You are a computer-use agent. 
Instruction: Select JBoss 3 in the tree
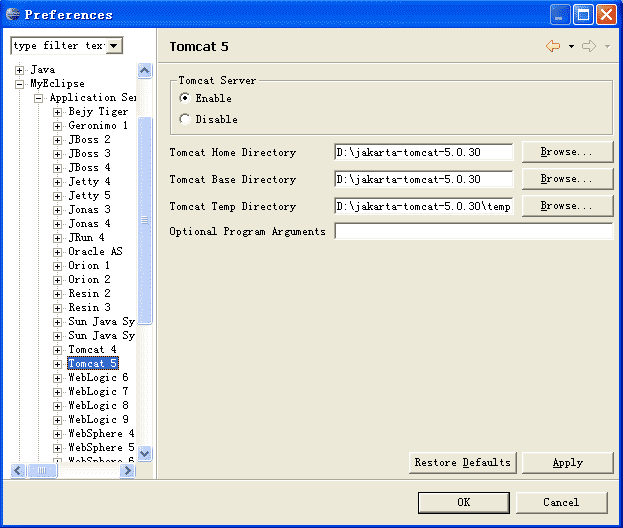click(89, 153)
